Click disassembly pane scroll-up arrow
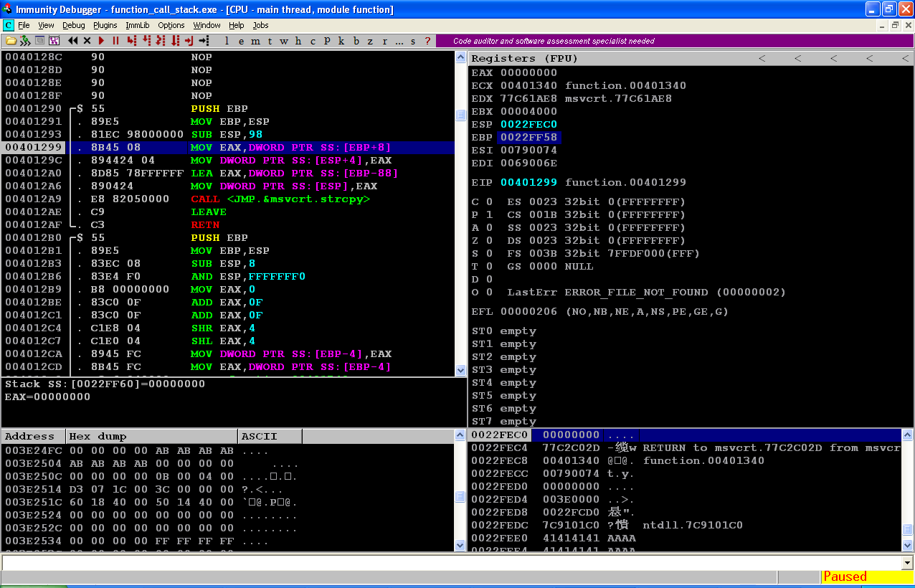 [x=461, y=57]
